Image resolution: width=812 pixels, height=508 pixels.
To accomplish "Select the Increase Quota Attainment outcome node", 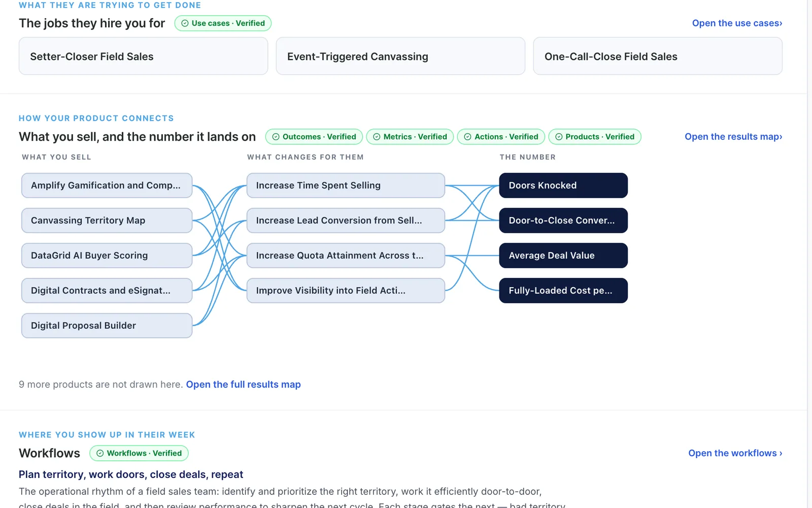I will 346,256.
